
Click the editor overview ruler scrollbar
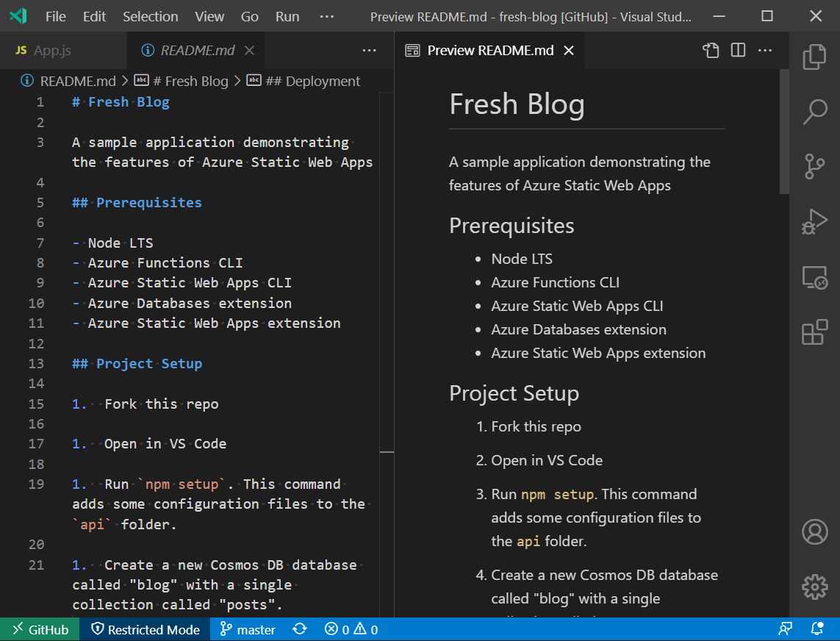pyautogui.click(x=387, y=354)
